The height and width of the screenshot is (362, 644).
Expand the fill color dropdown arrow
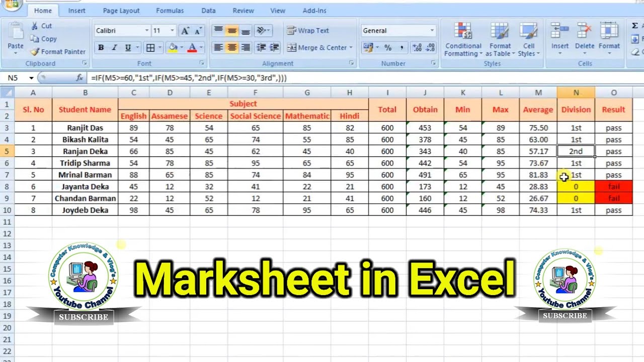(x=182, y=48)
